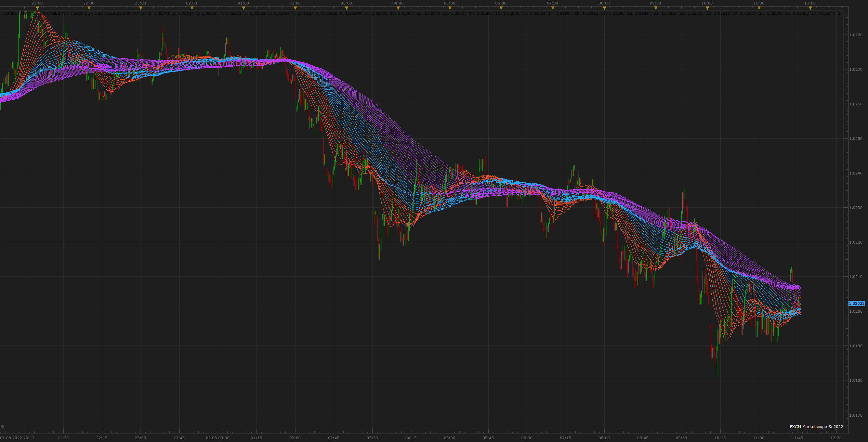Click the 1,0250 price axis label
Image resolution: width=868 pixels, height=442 pixels.
click(x=856, y=139)
